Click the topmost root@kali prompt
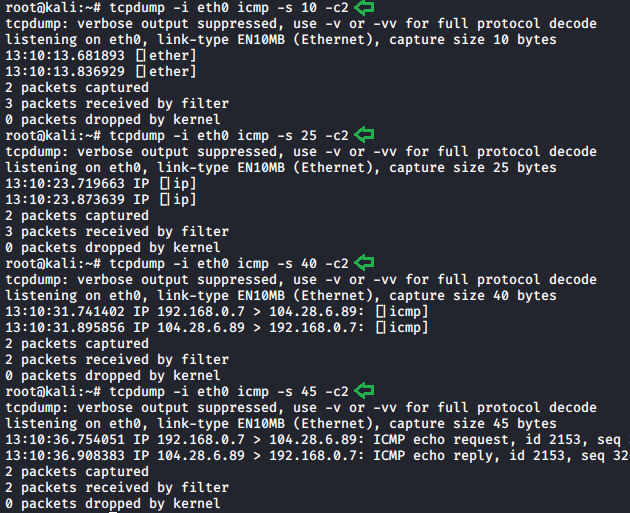 pos(48,8)
